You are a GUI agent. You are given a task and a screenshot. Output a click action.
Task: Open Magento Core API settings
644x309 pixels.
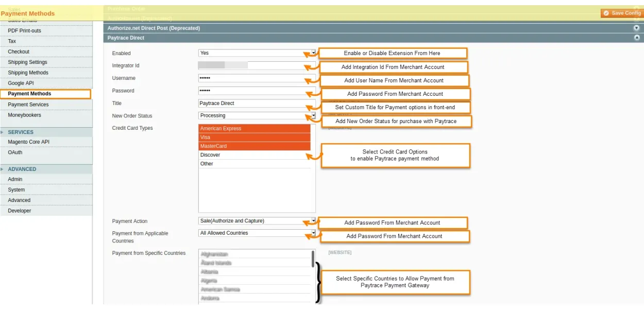(28, 142)
